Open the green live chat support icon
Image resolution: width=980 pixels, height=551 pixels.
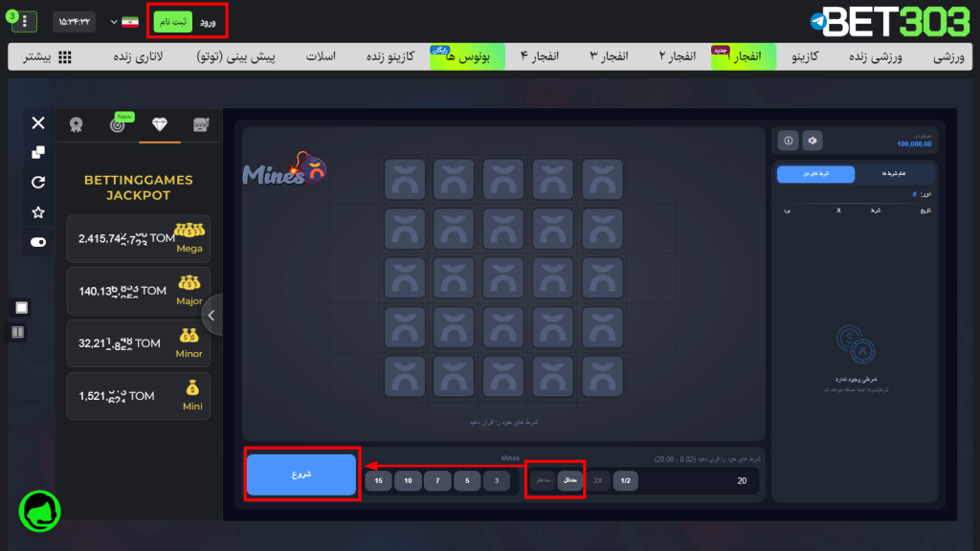click(39, 510)
